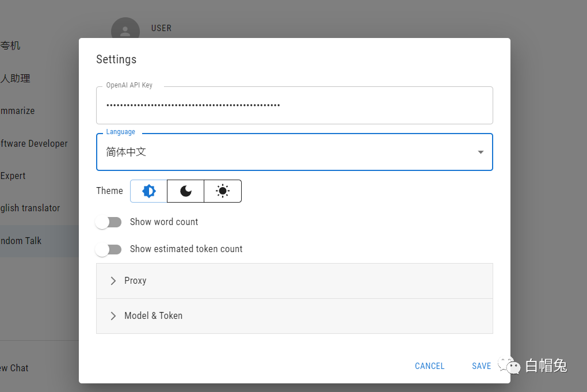This screenshot has width=587, height=392.
Task: Expand the Proxy section
Action: pyautogui.click(x=295, y=281)
